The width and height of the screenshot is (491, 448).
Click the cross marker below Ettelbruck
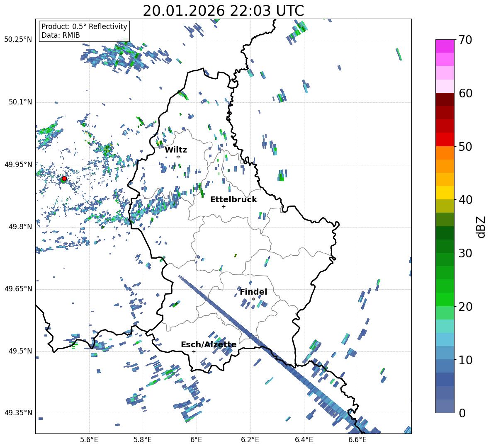click(x=224, y=206)
